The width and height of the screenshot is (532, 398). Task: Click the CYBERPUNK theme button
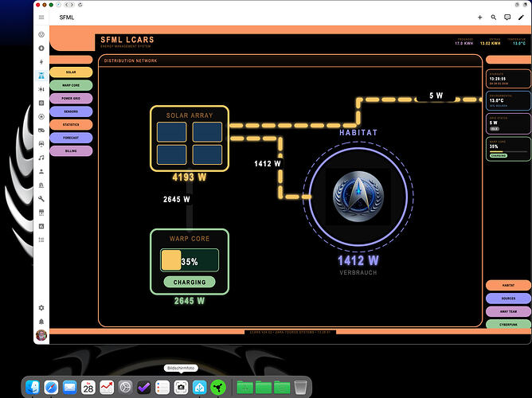pyautogui.click(x=508, y=324)
